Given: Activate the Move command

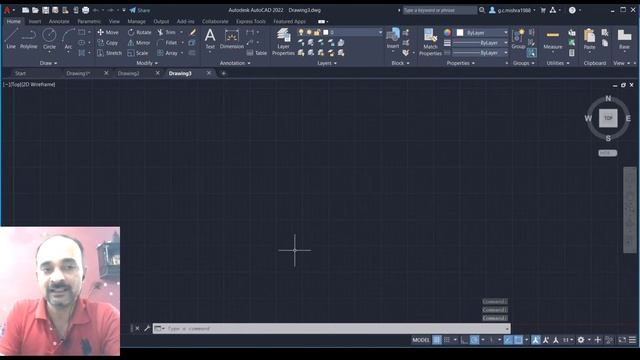Looking at the screenshot, I should point(108,32).
